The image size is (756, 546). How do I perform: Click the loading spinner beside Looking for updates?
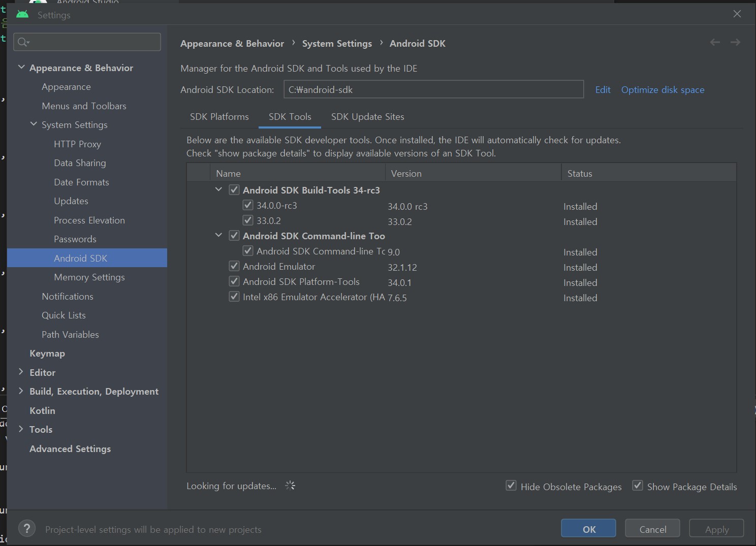pyautogui.click(x=290, y=486)
